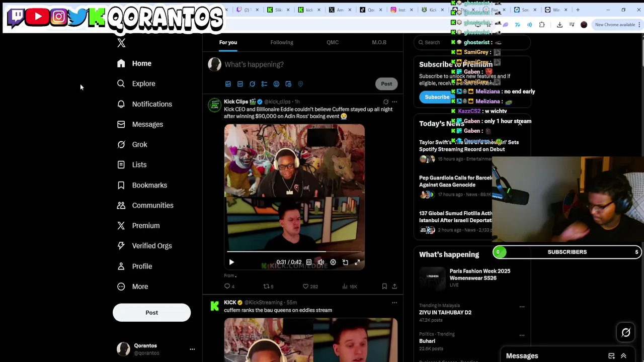Open Bookmarks in the sidebar

click(x=142, y=185)
